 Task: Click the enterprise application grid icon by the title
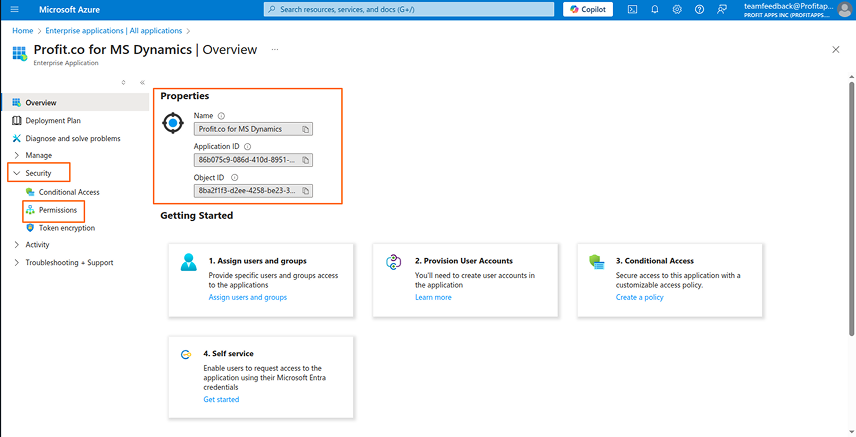click(20, 54)
